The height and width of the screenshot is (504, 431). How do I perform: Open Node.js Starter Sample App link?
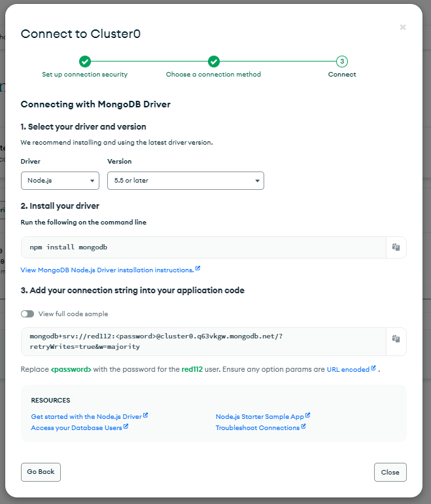click(x=263, y=416)
